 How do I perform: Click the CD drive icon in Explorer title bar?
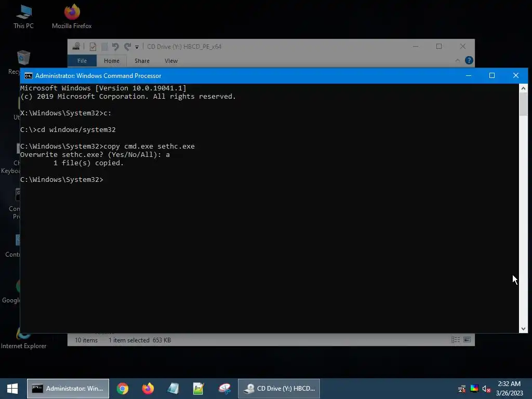pos(76,46)
